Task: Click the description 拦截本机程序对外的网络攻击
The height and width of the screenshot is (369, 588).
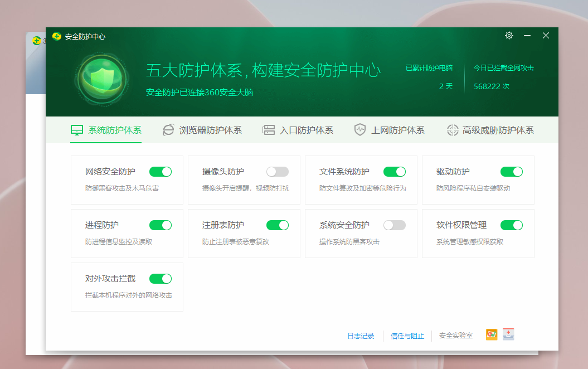Action: (129, 295)
